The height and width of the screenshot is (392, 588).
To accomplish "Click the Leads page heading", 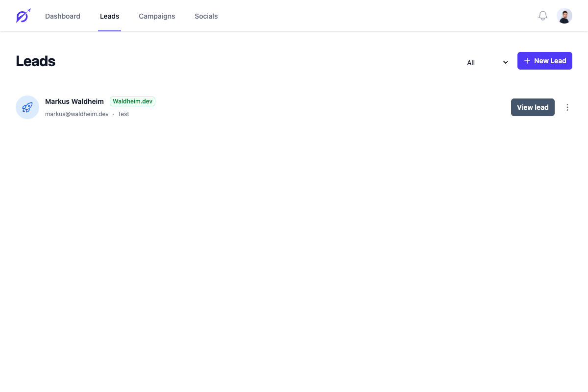I will (x=35, y=61).
